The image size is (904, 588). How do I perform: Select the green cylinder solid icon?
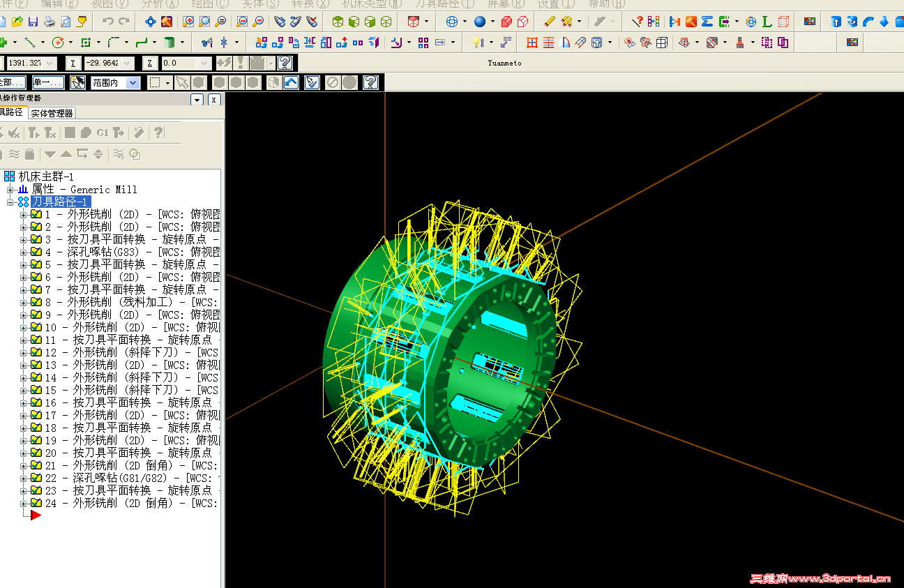(x=169, y=43)
